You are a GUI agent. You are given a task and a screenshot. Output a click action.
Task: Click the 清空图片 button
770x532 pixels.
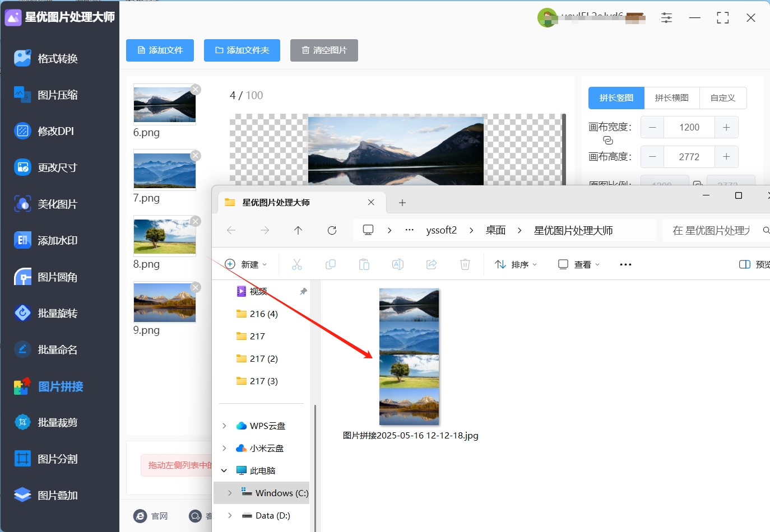pos(324,50)
